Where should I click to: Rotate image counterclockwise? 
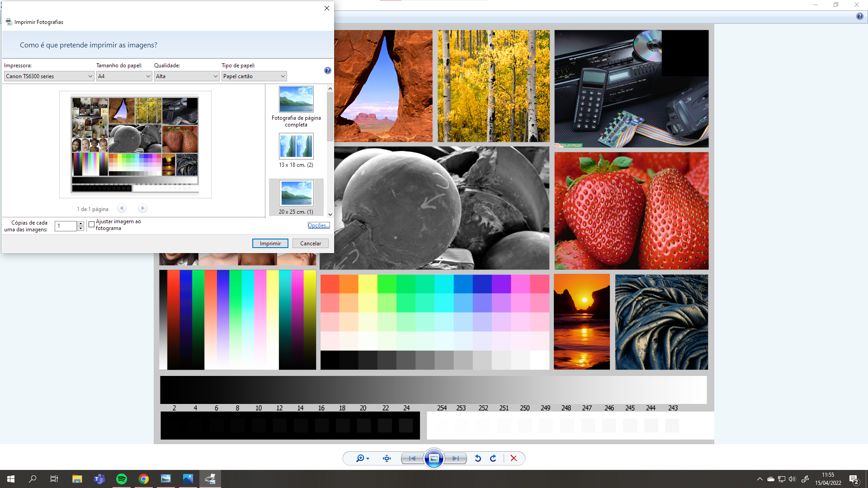(478, 458)
